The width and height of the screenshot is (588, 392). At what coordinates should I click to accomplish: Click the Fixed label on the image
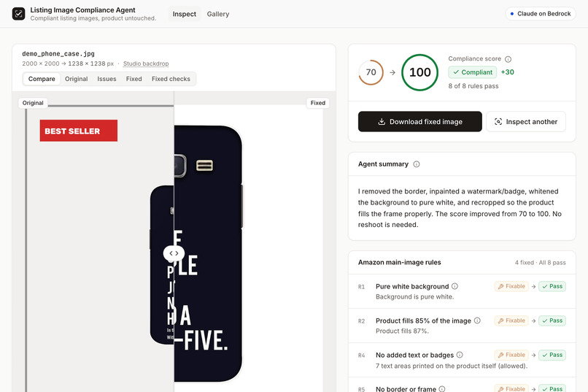(x=317, y=103)
